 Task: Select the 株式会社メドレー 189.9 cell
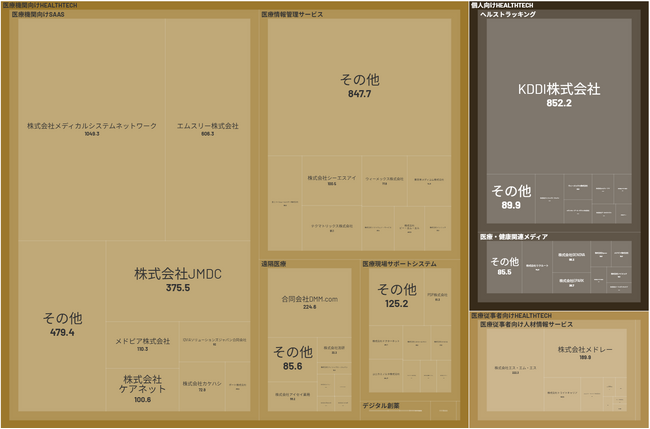click(585, 353)
